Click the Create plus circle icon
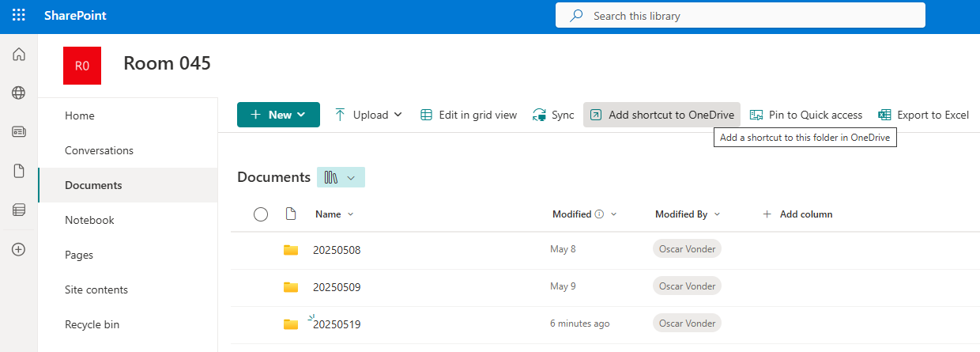 pos(19,249)
